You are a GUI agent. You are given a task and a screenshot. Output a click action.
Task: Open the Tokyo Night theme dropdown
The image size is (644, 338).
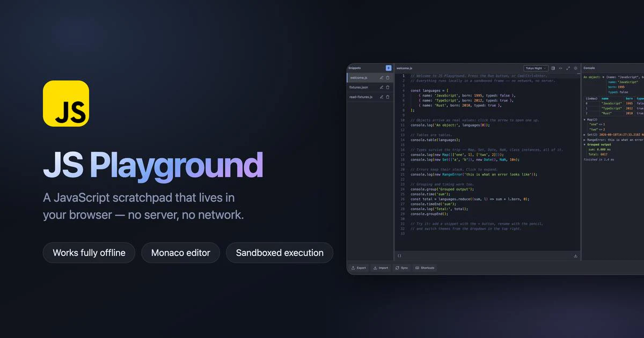(x=536, y=68)
